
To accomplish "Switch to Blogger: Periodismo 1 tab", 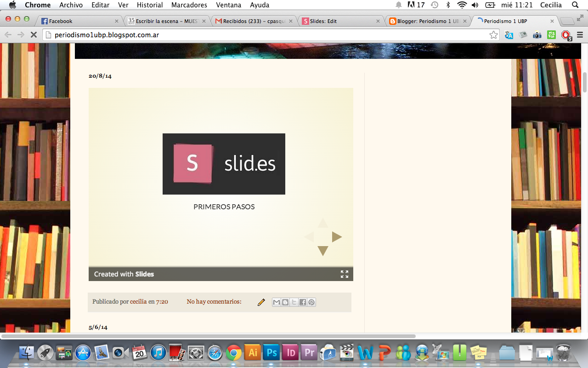I will pos(427,21).
